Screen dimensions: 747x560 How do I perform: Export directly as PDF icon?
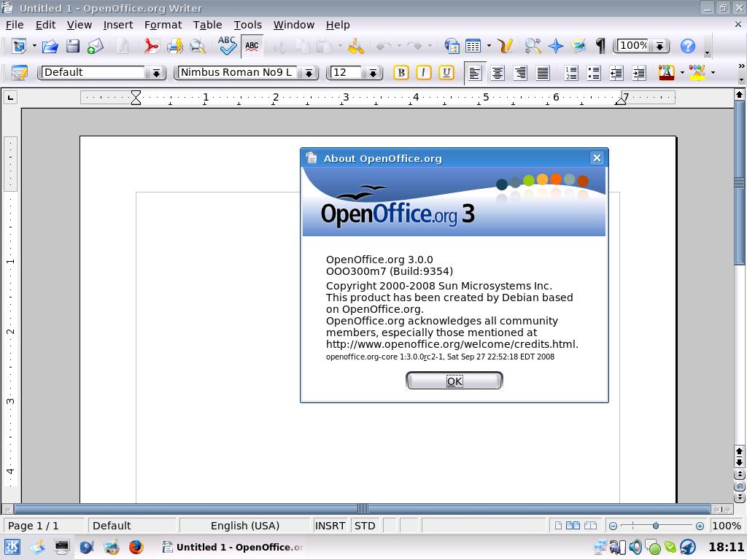coord(151,46)
